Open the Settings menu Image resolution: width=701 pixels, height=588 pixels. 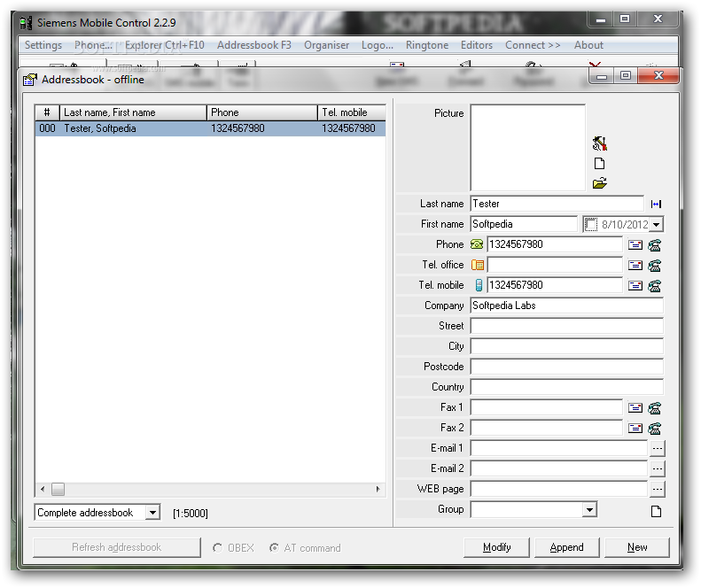pyautogui.click(x=43, y=45)
